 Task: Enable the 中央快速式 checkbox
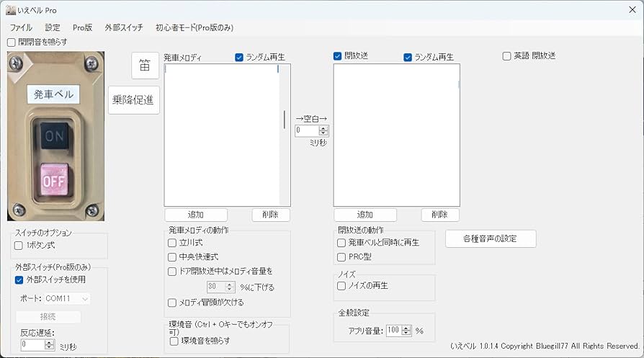[x=172, y=257]
